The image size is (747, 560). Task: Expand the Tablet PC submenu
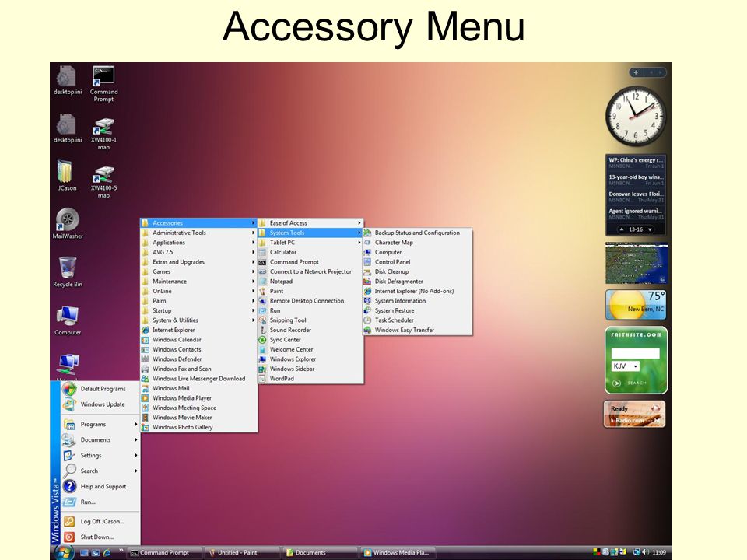310,243
